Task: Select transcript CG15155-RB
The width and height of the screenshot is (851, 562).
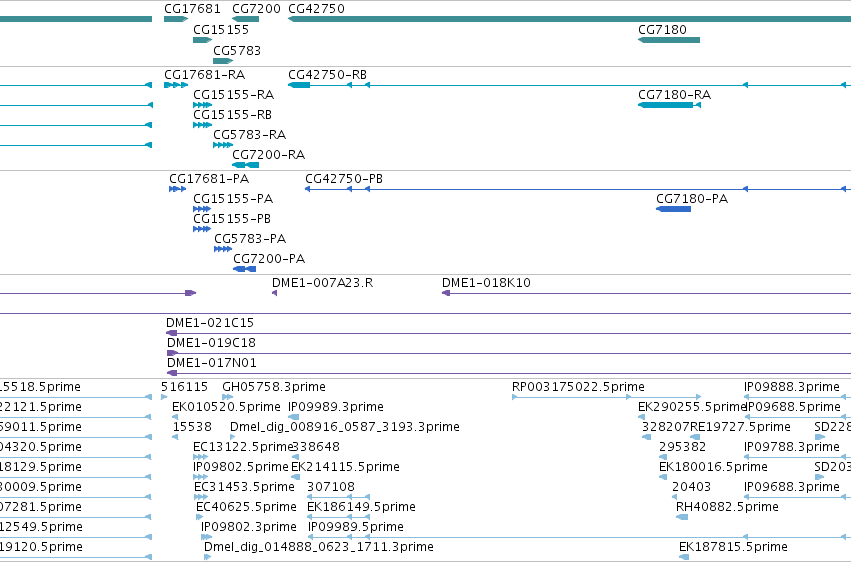Action: coord(202,125)
